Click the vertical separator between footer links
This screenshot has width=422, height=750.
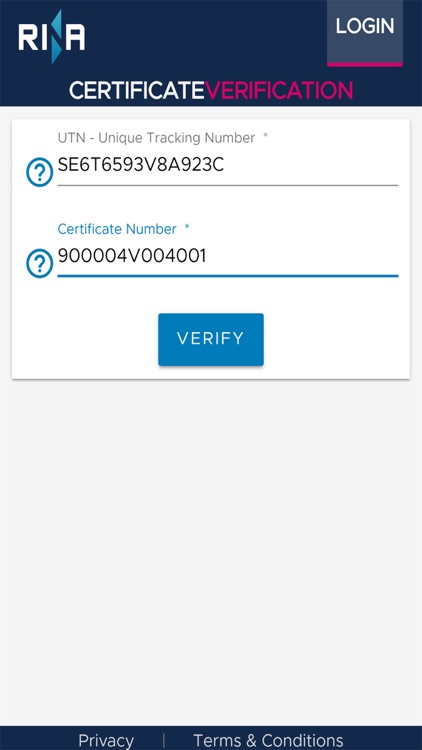164,740
